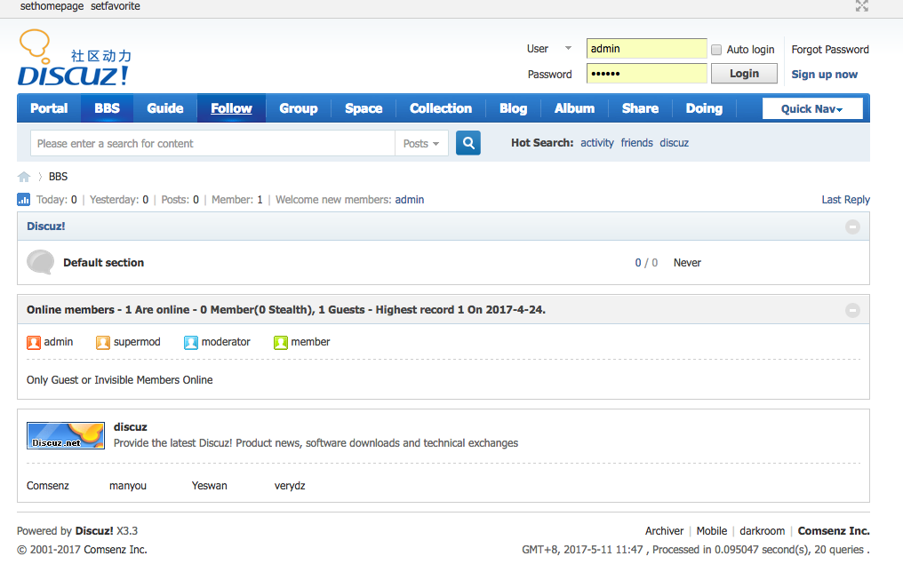Open the verydz friend link
Viewport: 903px width, 588px height.
[290, 486]
